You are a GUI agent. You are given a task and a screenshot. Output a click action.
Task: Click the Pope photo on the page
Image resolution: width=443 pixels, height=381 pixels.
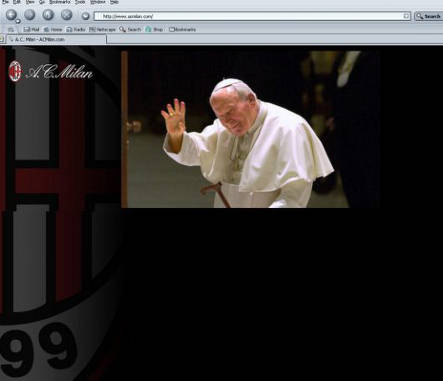250,129
